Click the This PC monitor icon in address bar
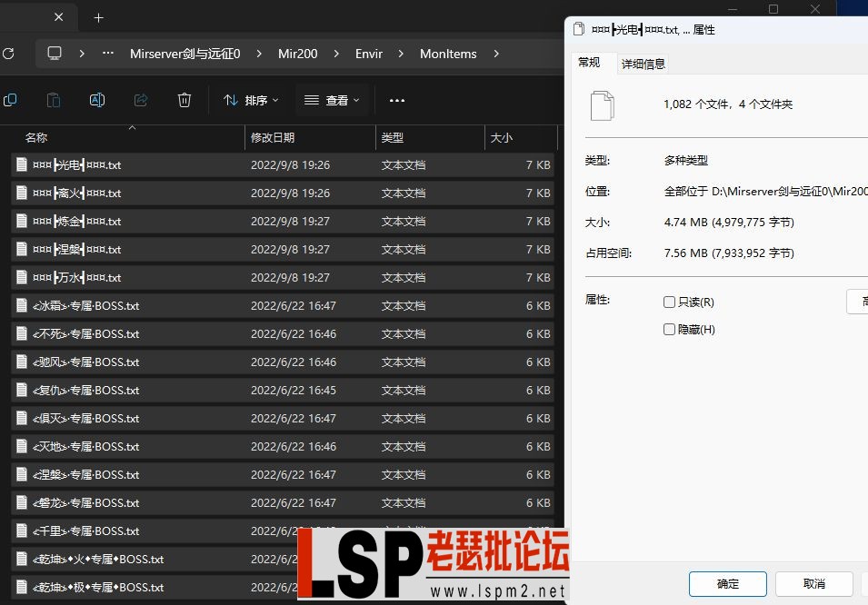The width and height of the screenshot is (868, 605). pyautogui.click(x=55, y=54)
